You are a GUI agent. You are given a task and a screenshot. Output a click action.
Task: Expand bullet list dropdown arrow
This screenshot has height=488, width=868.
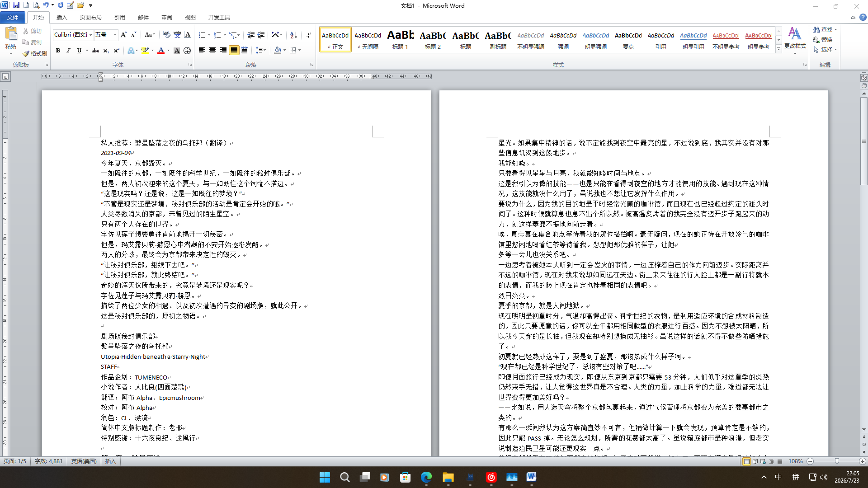[209, 35]
